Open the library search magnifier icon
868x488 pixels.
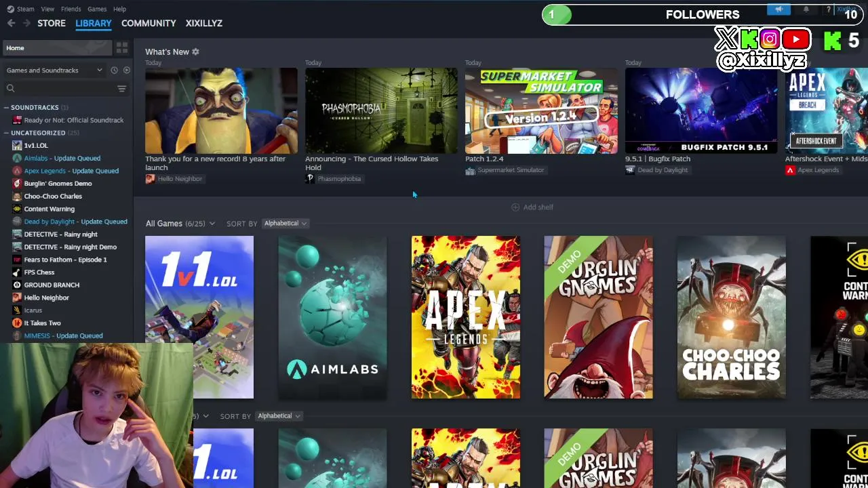coord(11,88)
